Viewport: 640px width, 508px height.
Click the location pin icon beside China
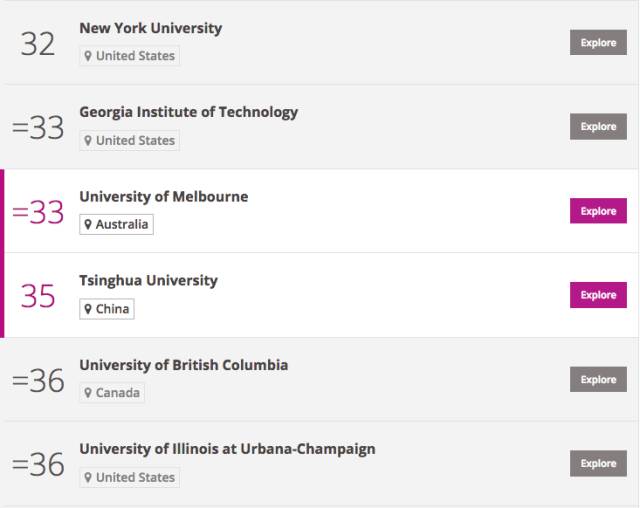click(88, 309)
